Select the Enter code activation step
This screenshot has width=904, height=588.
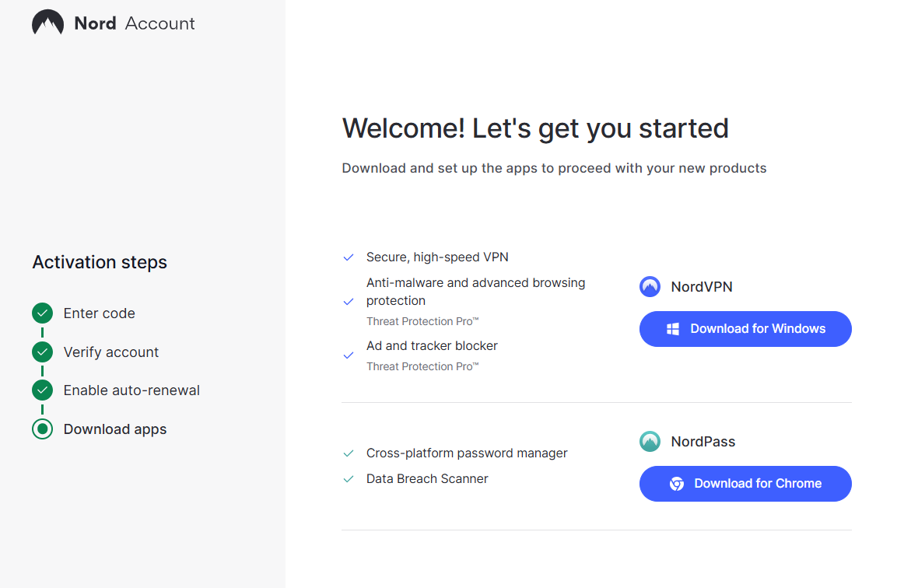(x=99, y=313)
